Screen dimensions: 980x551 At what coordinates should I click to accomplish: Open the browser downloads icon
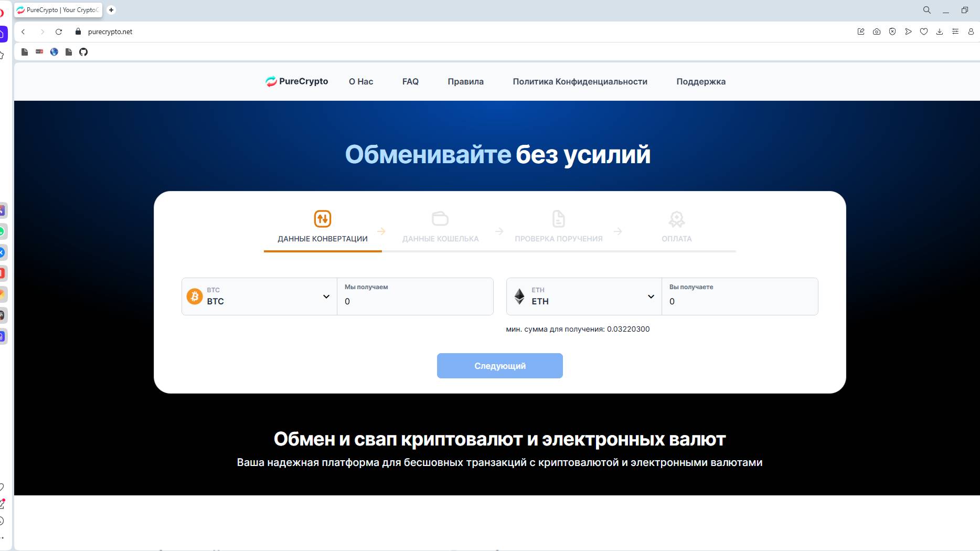tap(940, 31)
